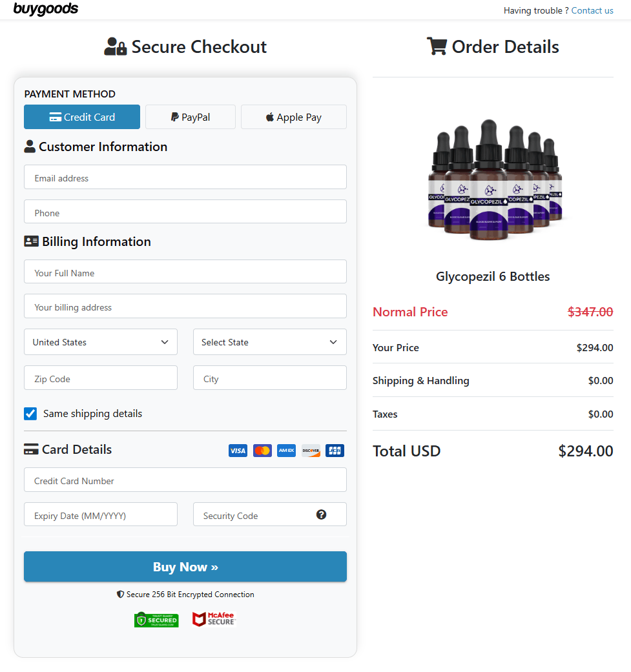Click the Mastercard icon

[x=262, y=450]
